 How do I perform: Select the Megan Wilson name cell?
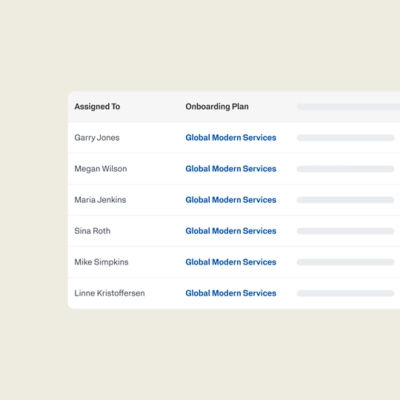point(101,169)
